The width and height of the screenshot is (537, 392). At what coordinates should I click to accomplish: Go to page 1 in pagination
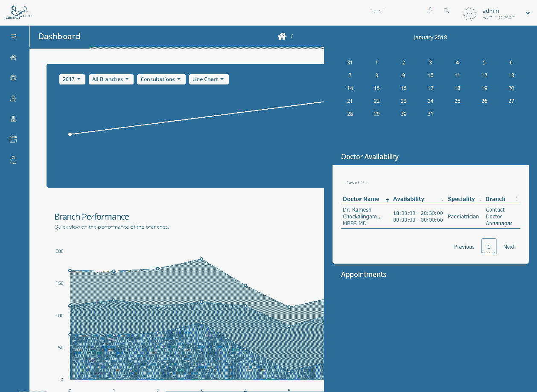coord(489,247)
